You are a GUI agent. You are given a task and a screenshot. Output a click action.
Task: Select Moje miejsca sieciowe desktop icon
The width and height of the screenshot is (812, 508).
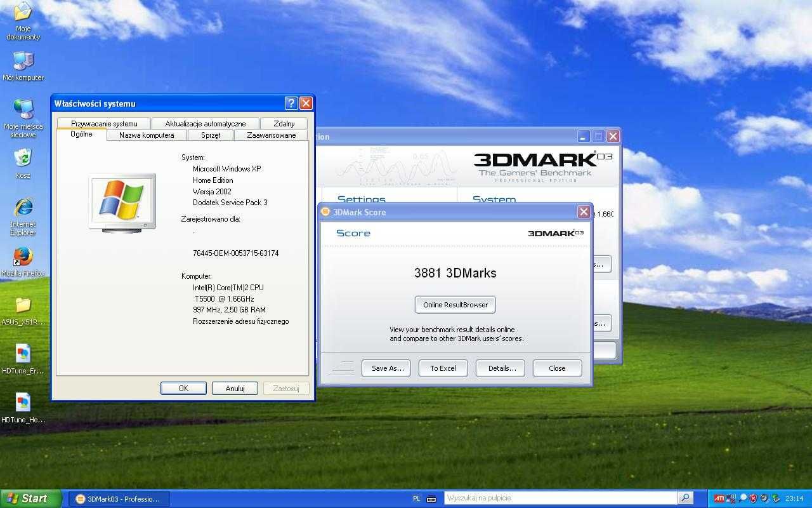(x=23, y=118)
